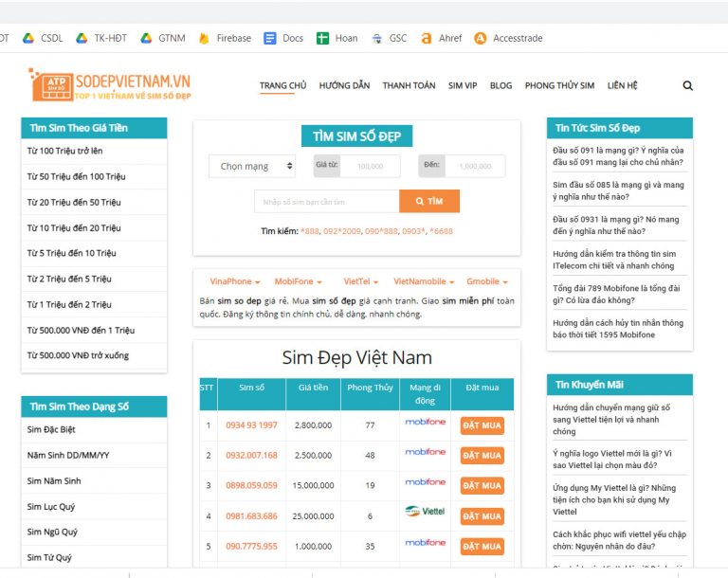The width and height of the screenshot is (728, 578).
Task: Open article about Đầu số 091
Action: pos(618,156)
